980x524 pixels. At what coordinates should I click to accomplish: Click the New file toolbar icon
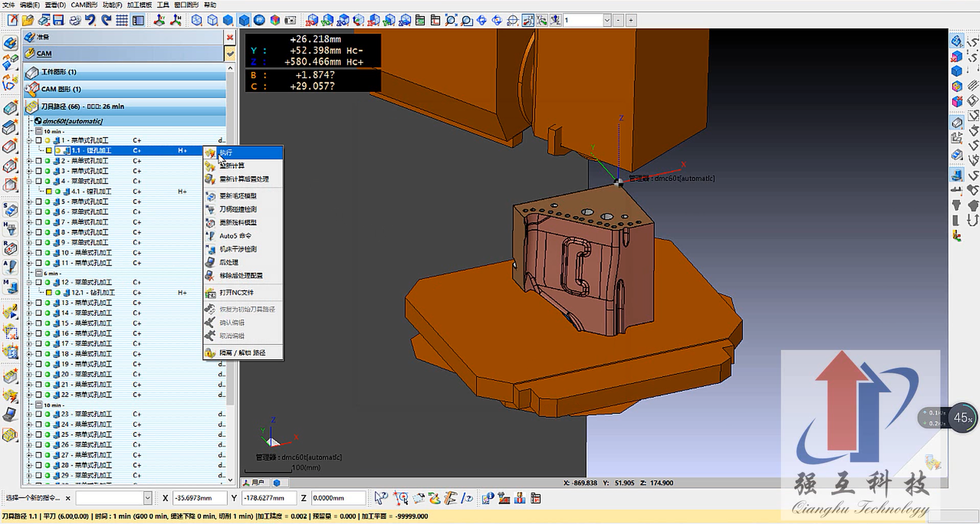tap(12, 20)
